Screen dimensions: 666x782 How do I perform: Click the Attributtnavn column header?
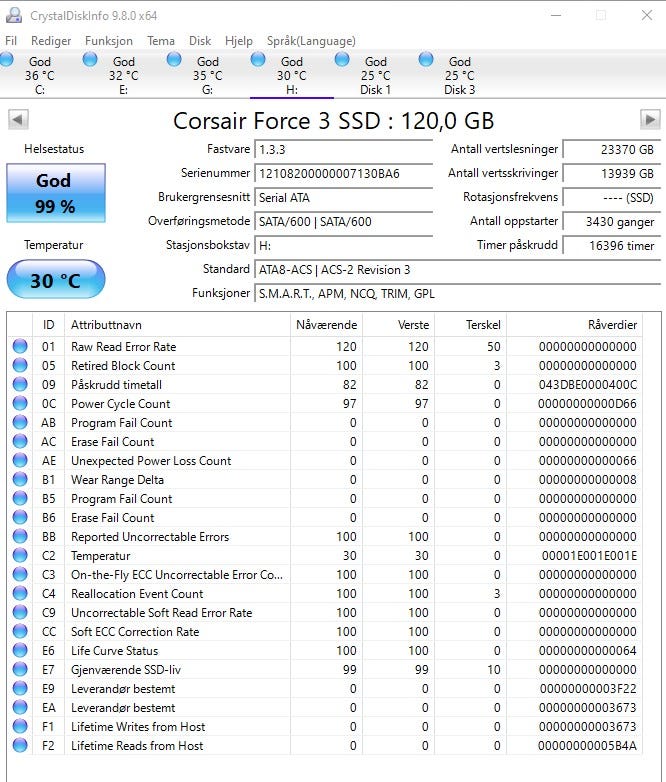pyautogui.click(x=177, y=325)
